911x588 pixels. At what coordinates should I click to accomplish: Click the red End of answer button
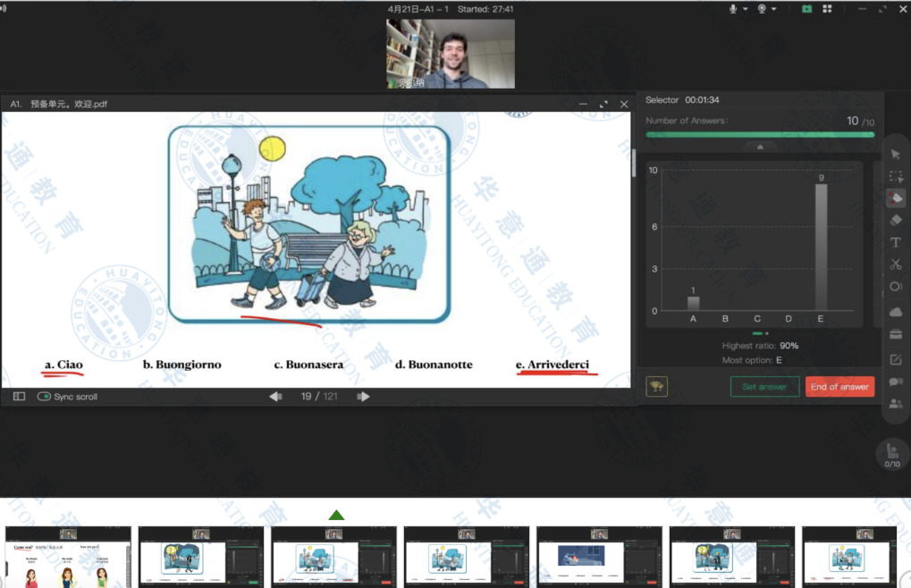pyautogui.click(x=839, y=387)
